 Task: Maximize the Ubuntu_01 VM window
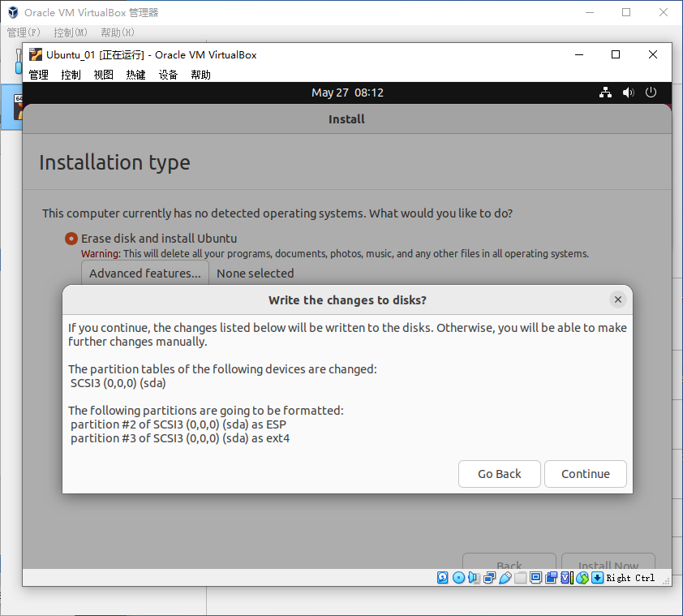click(x=616, y=54)
